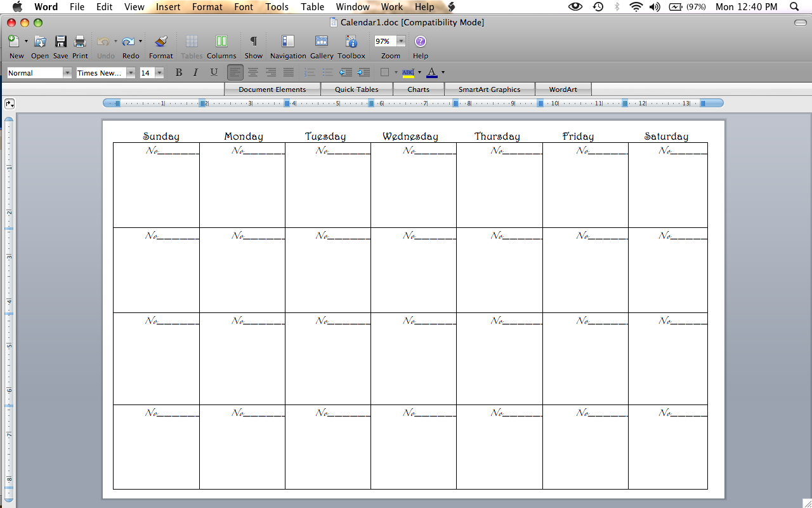Viewport: 812px width, 508px height.
Task: Expand the Redo history dropdown arrow
Action: click(x=140, y=41)
